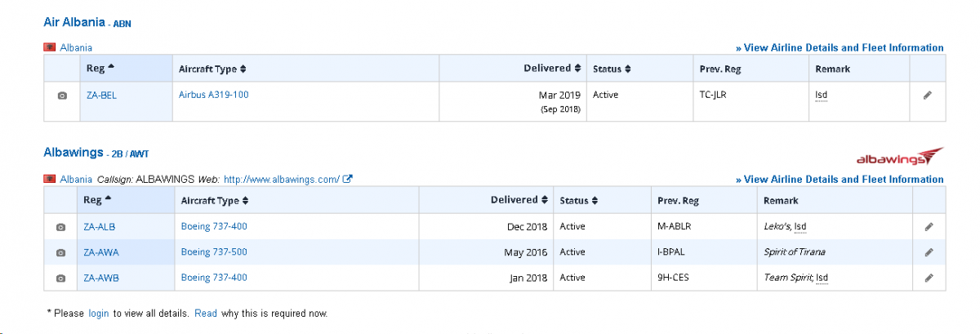Open Air Albania View Airline Details link
This screenshot has height=334, width=980.
pos(840,48)
